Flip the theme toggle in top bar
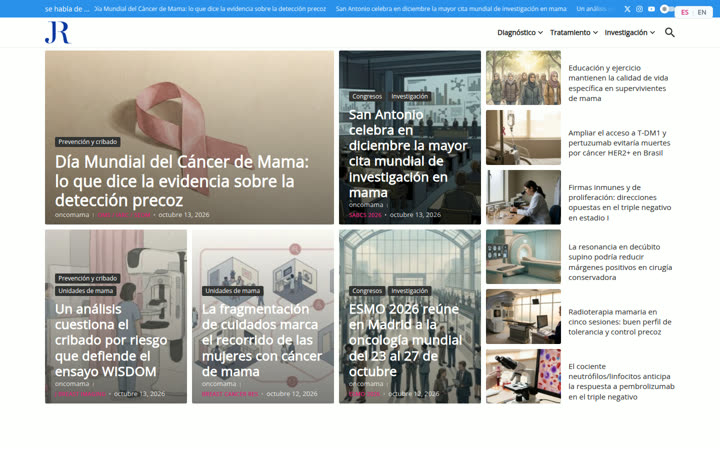The height and width of the screenshot is (450, 720). pyautogui.click(x=667, y=9)
